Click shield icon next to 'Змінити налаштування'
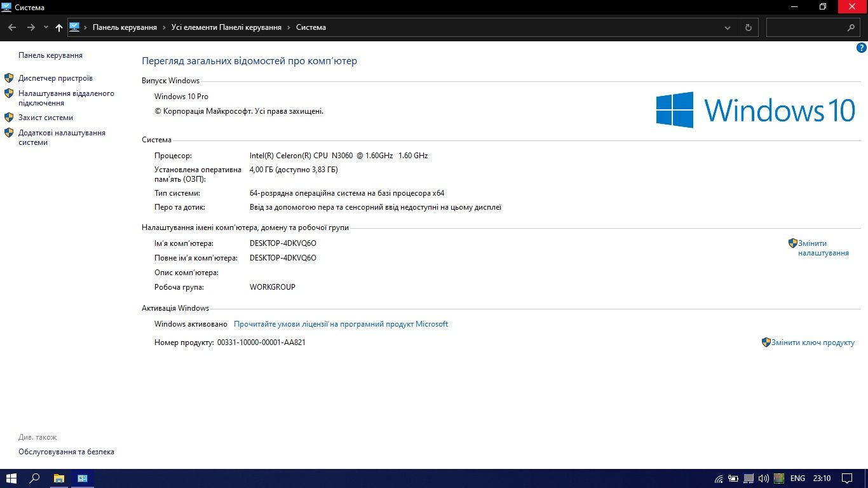The image size is (868, 488). (793, 243)
